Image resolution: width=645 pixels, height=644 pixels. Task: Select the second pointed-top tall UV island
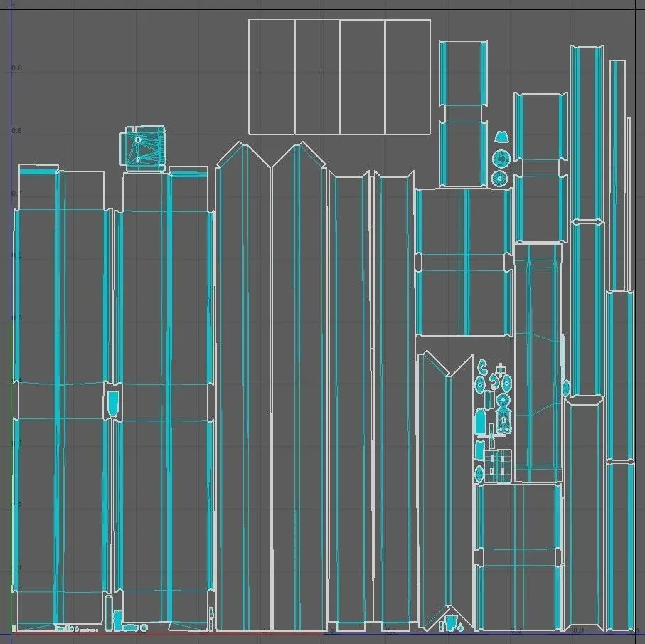coord(299,386)
